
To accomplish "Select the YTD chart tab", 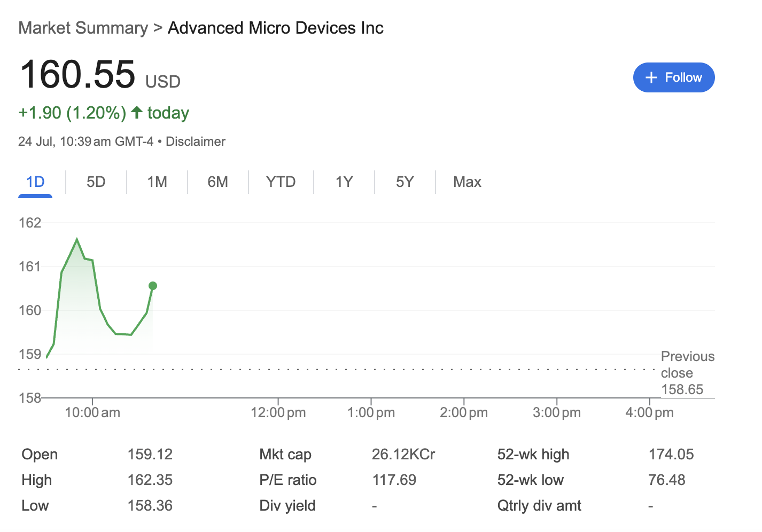I will coord(281,182).
